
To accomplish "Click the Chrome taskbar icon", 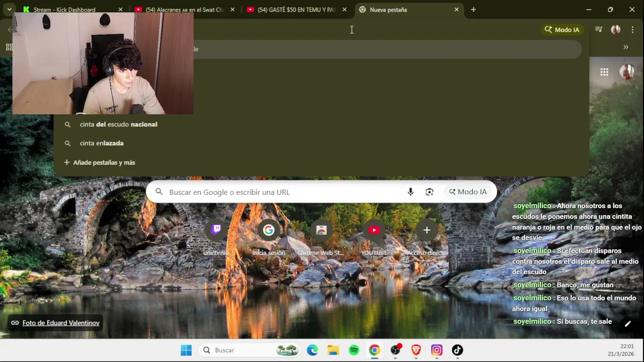I will tap(374, 350).
